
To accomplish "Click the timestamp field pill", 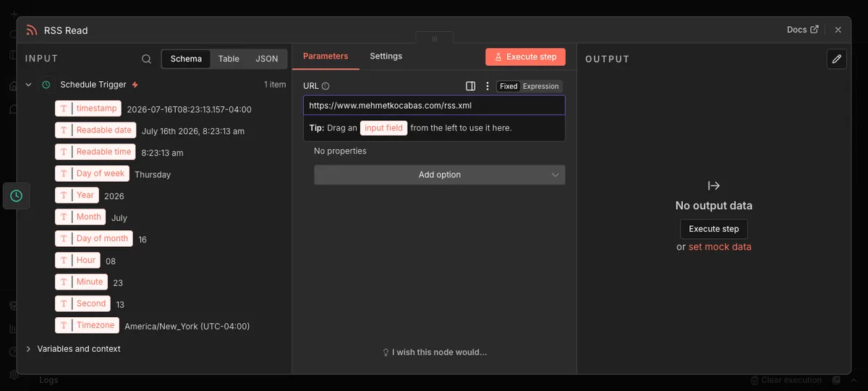I will point(88,109).
